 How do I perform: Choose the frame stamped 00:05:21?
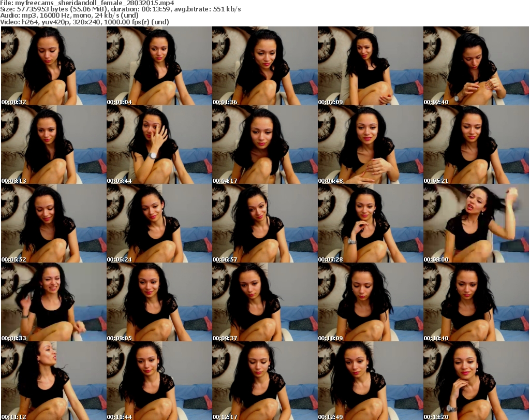click(x=476, y=144)
